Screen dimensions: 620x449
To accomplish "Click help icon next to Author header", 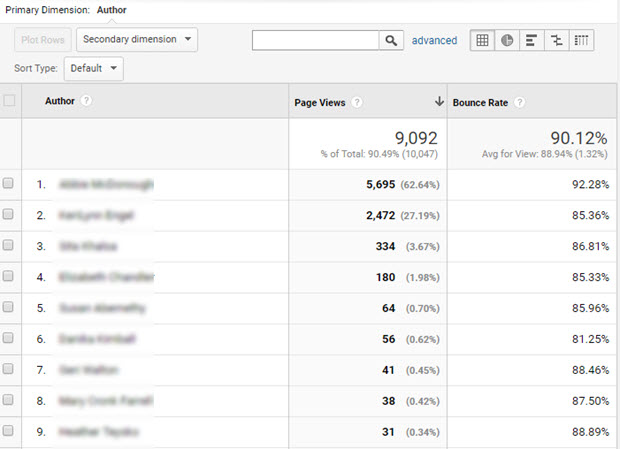I will 86,101.
